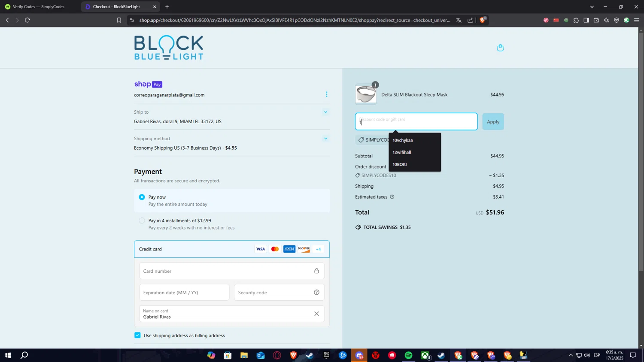Click the Security code field
The image size is (644, 362).
pos(279,293)
